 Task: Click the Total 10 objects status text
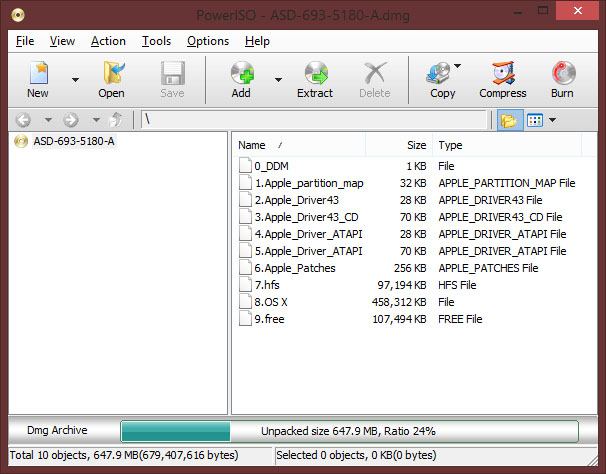124,455
